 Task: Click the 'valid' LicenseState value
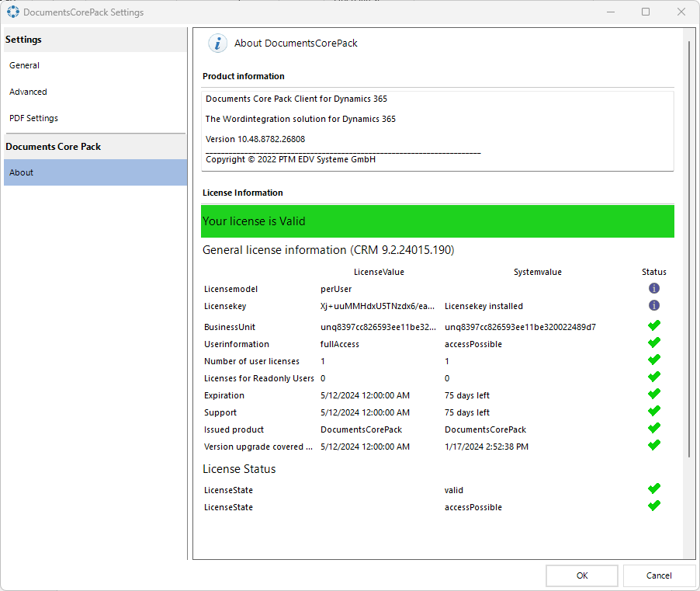point(453,490)
